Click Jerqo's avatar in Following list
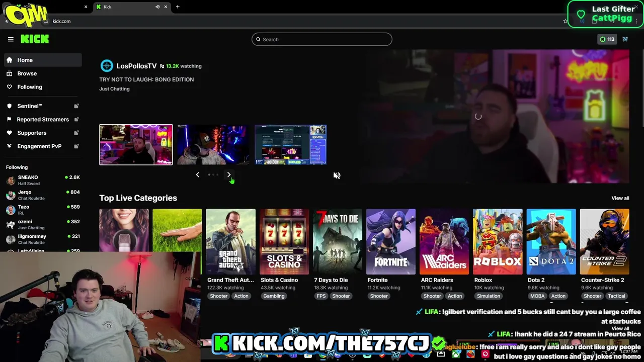The height and width of the screenshot is (362, 644). coord(11,195)
